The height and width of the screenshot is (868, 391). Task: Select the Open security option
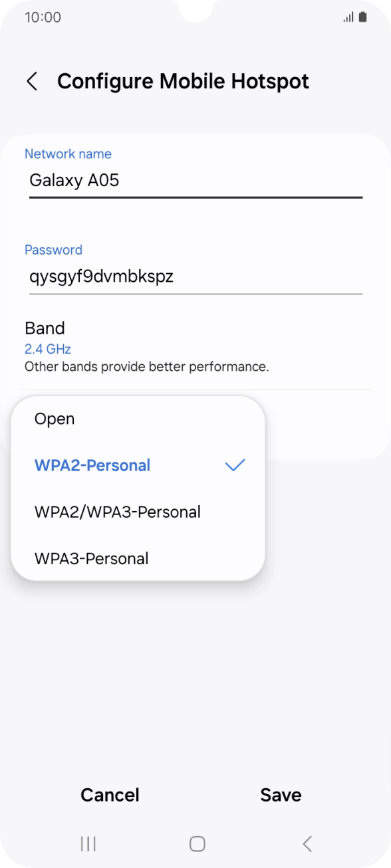[x=54, y=419]
